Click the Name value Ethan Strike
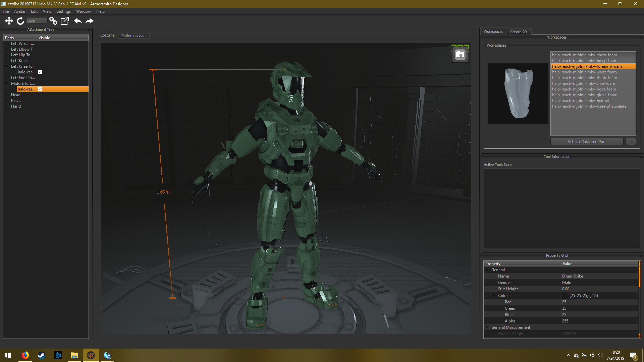This screenshot has height=362, width=644. click(x=600, y=276)
